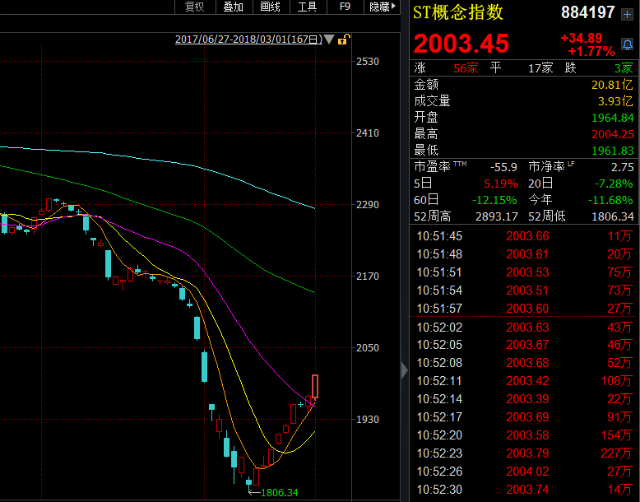
Task: Toggle the orange padlock date lock
Action: click(x=344, y=40)
